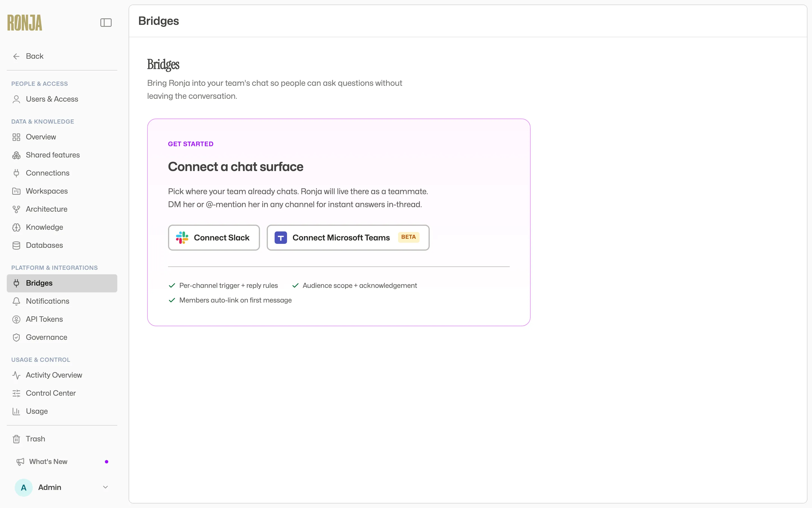812x508 pixels.
Task: Go to Databases
Action: point(62,246)
